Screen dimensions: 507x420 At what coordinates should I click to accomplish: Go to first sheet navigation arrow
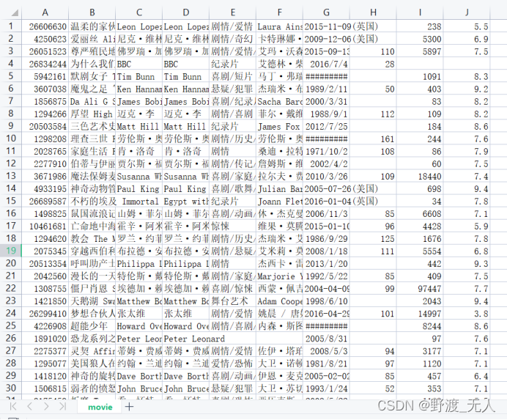13,406
